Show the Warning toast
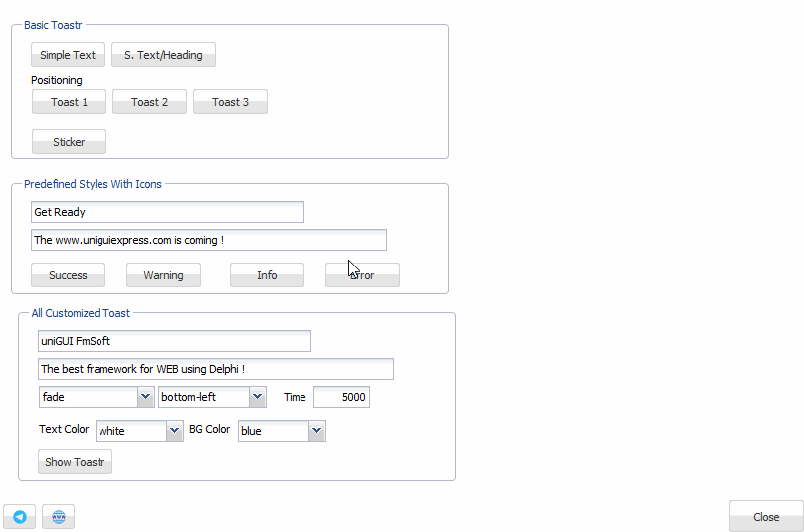804x532 pixels. tap(163, 275)
